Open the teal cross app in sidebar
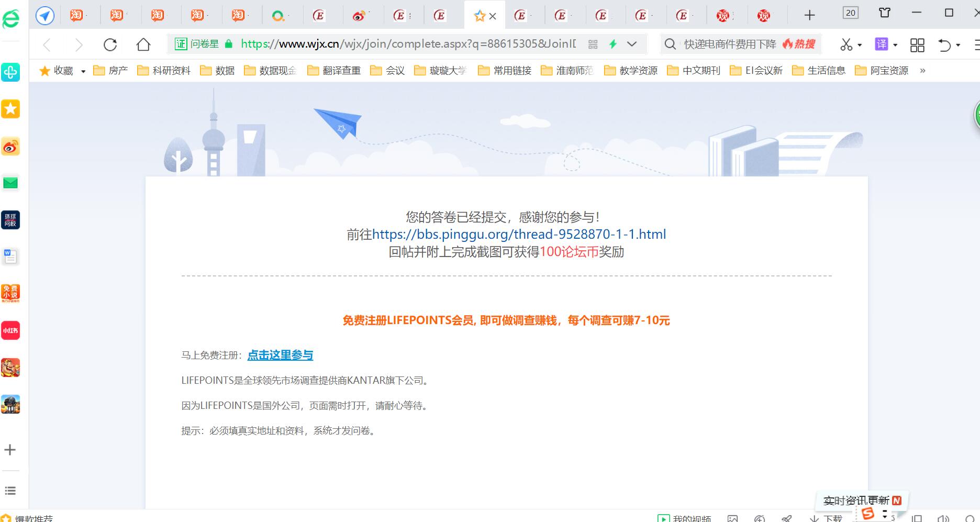Screen dimensions: 980x522 coord(10,72)
